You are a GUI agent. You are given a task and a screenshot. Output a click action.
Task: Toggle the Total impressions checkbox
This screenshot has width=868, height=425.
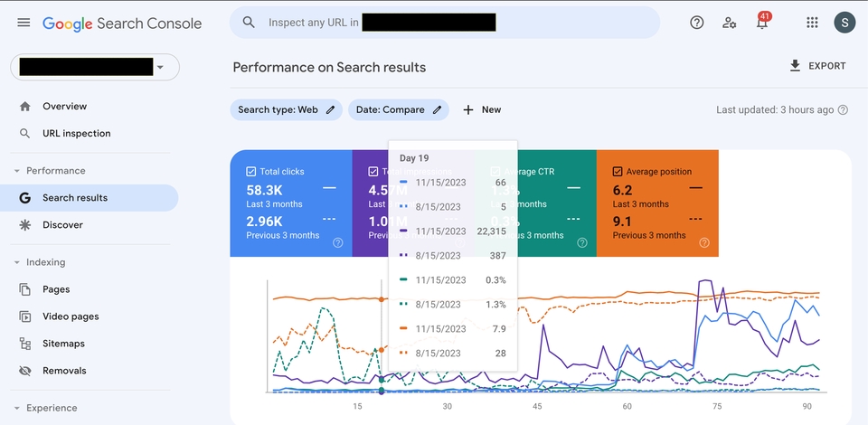coord(373,172)
